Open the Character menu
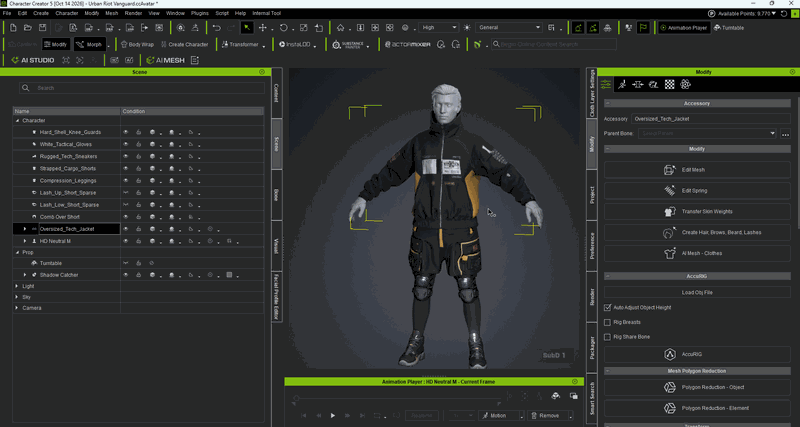The width and height of the screenshot is (800, 427). tap(67, 13)
